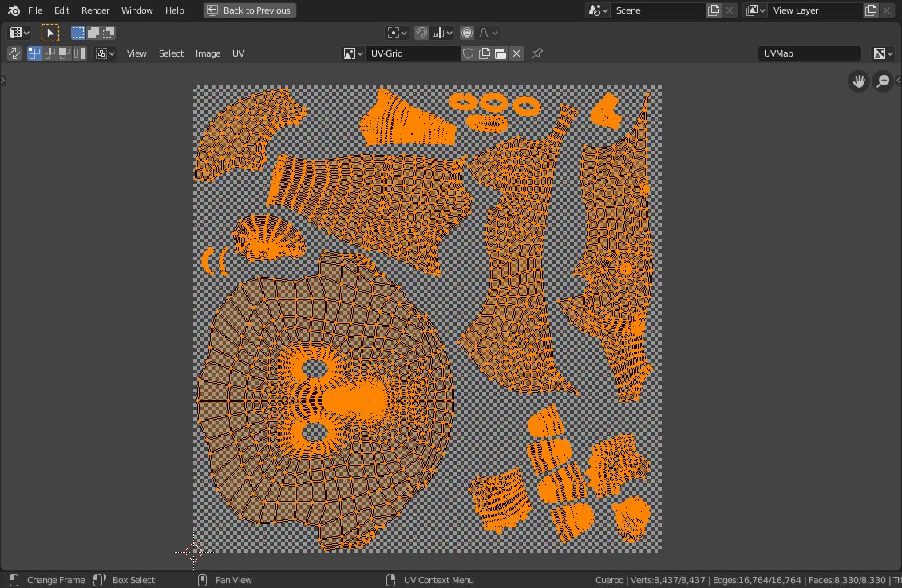Open the Render menu
The image size is (902, 588).
[96, 10]
